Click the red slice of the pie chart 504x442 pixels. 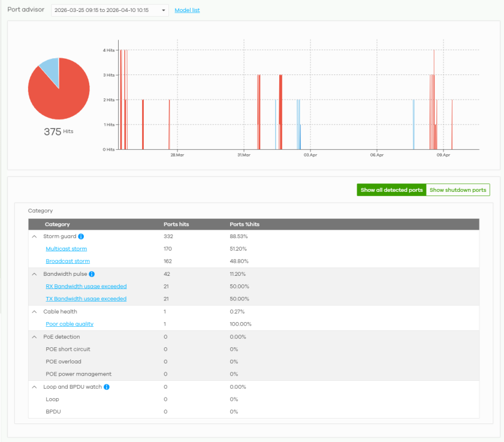[x=64, y=97]
